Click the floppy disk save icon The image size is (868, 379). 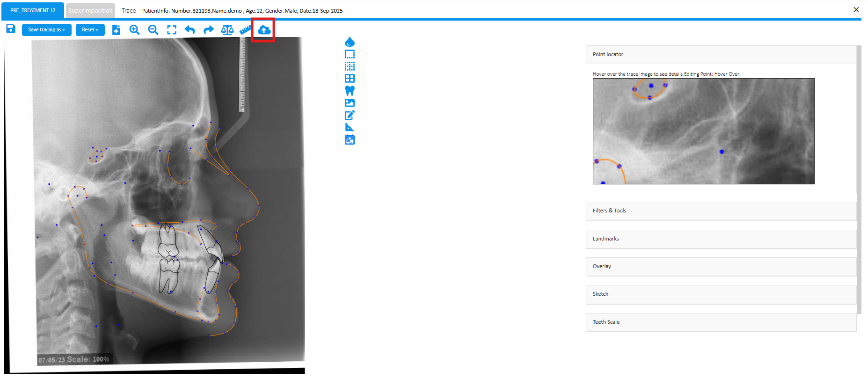pos(11,29)
